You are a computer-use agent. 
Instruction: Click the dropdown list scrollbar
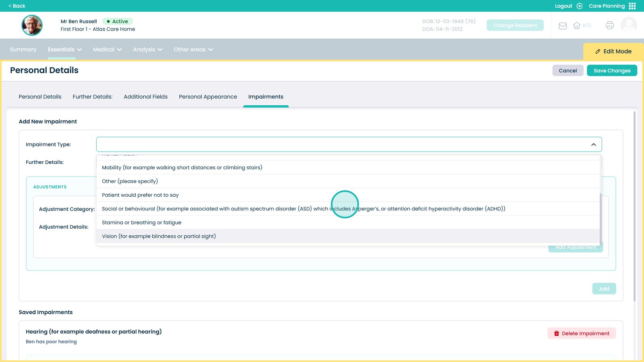coord(601,217)
